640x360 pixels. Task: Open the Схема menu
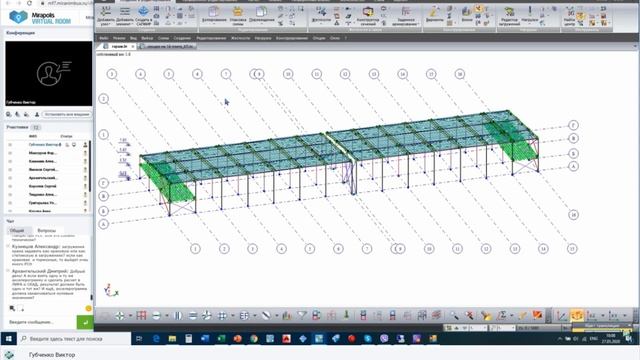[163, 38]
